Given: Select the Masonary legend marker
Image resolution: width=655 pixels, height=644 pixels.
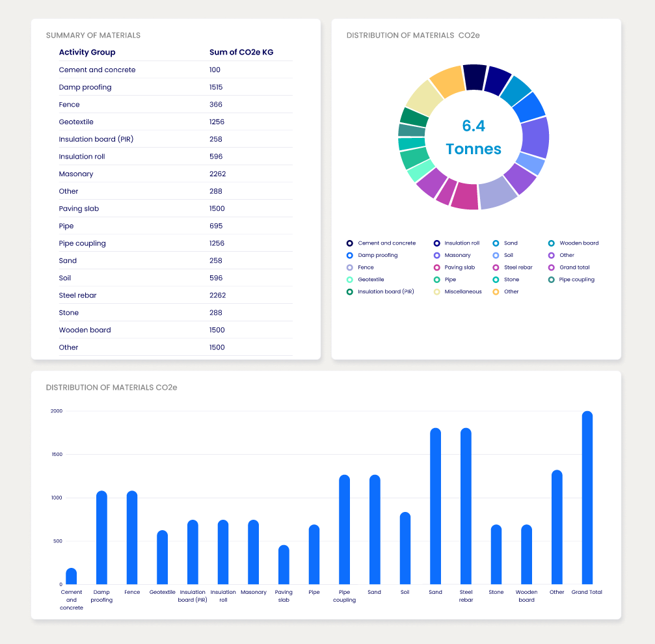Looking at the screenshot, I should pos(437,256).
